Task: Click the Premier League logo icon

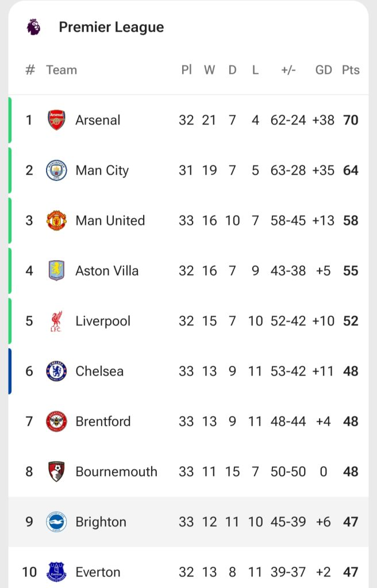Action: tap(33, 27)
